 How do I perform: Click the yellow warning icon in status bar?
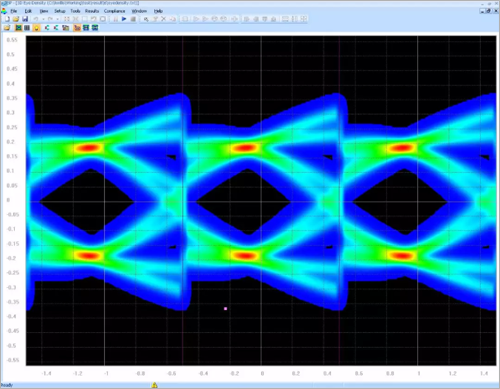(154, 385)
